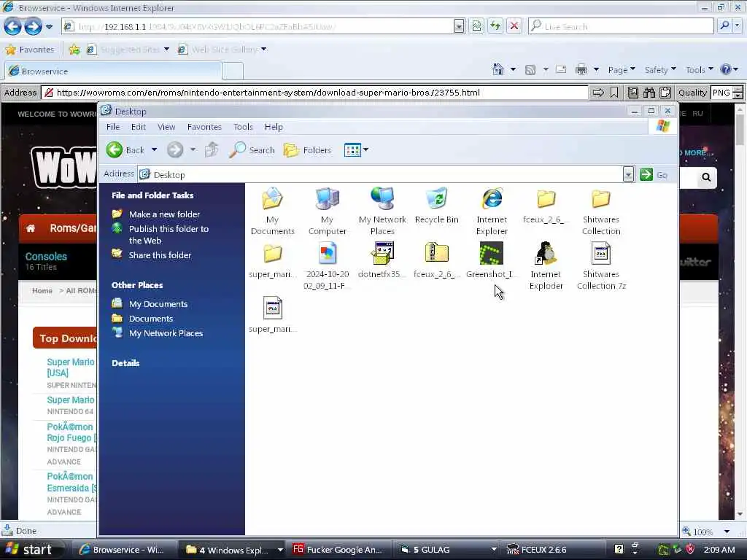The width and height of the screenshot is (747, 560).
Task: Open IE Tools menu dropdown
Action: (x=700, y=70)
